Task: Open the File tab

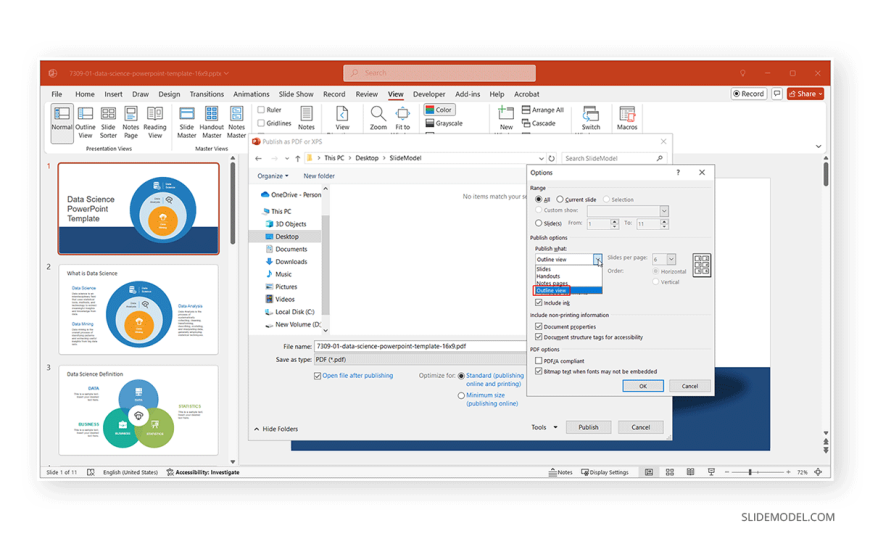Action: coord(57,94)
